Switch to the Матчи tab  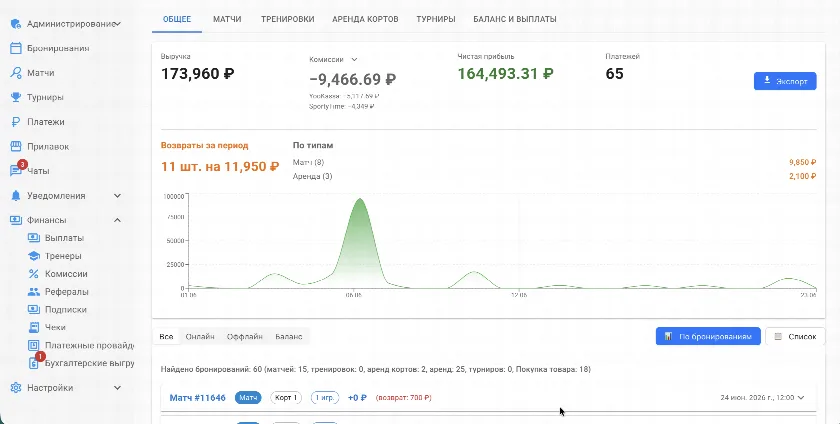pos(227,19)
